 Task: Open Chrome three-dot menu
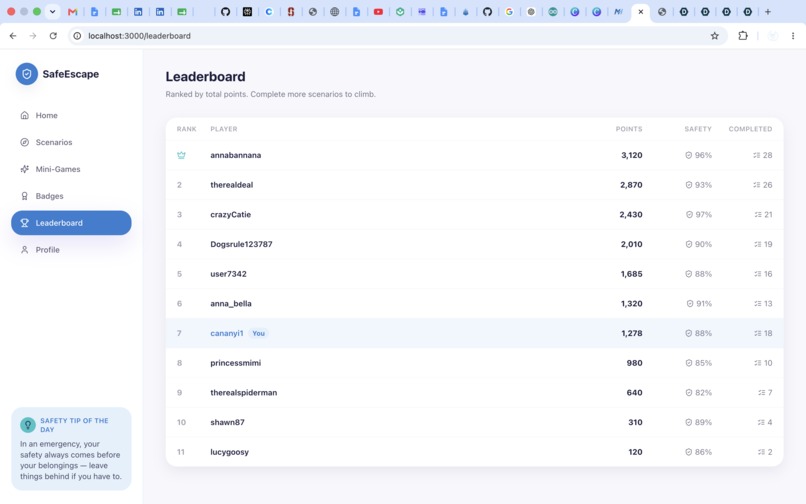793,35
